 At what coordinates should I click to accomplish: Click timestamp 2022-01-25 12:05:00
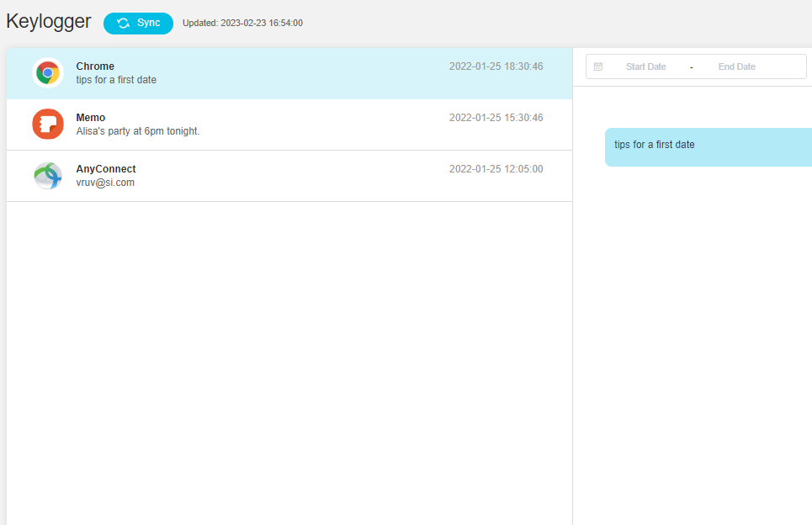(x=496, y=169)
